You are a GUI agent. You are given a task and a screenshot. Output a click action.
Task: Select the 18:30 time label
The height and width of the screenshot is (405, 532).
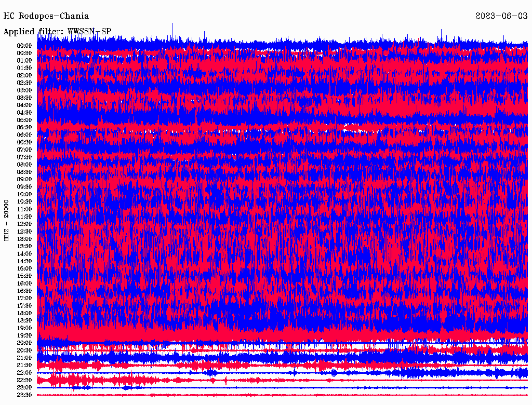point(24,321)
